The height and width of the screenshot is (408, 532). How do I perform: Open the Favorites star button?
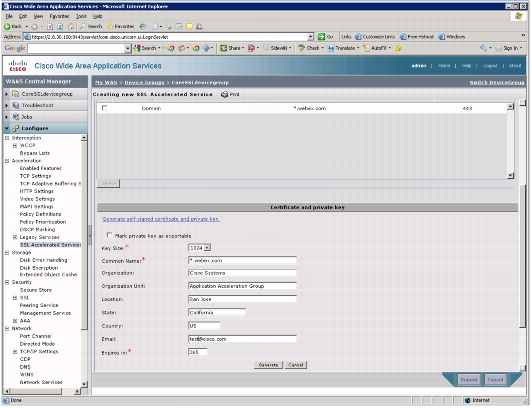coord(121,26)
